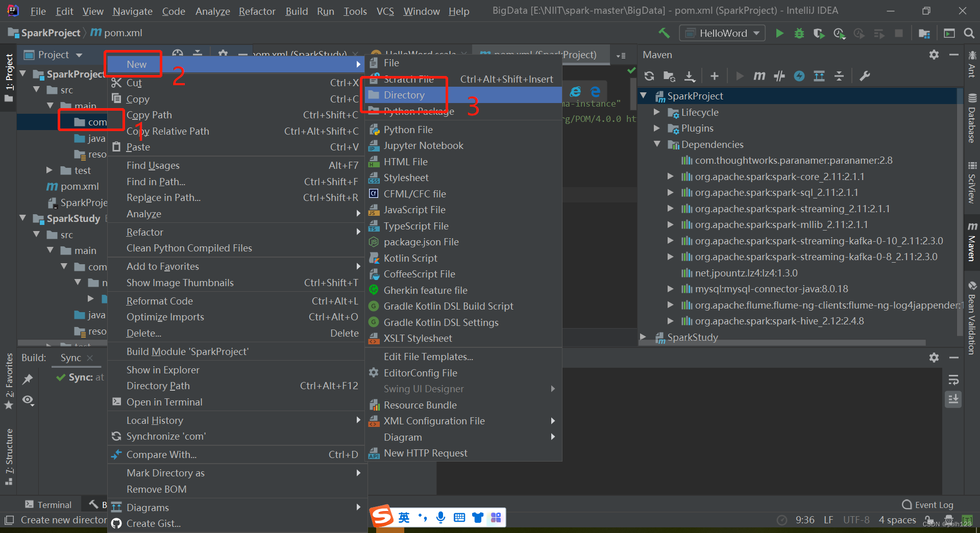Show Maven dependencies diagram icon
The height and width of the screenshot is (533, 980).
click(819, 76)
